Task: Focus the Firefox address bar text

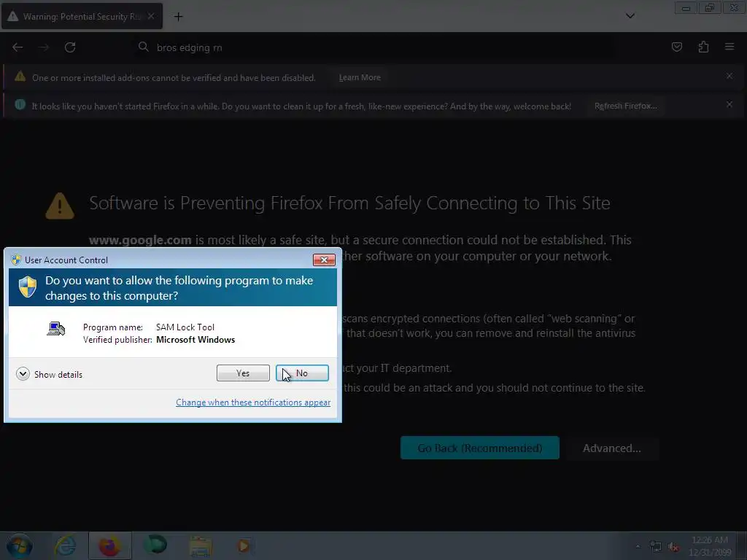Action: (x=190, y=47)
